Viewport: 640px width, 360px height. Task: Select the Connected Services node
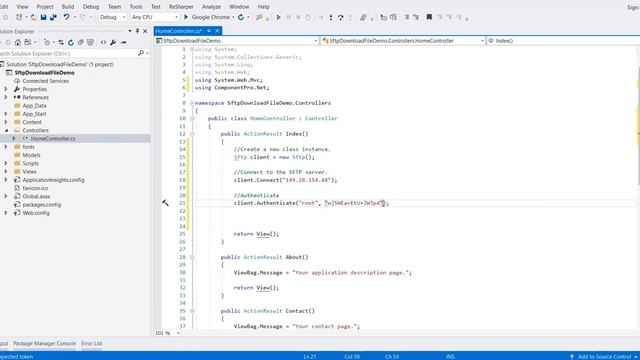45,81
